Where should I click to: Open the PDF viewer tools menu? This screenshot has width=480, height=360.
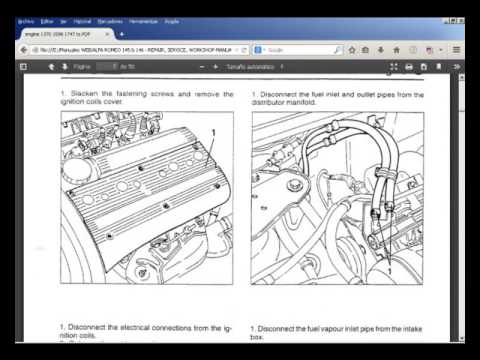[457, 67]
